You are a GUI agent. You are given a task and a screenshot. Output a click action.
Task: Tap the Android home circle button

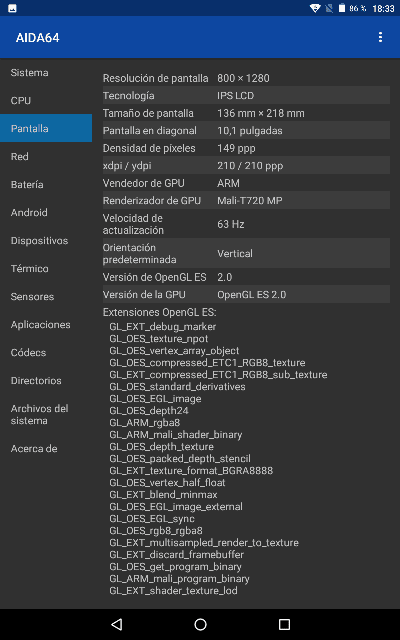point(200,624)
